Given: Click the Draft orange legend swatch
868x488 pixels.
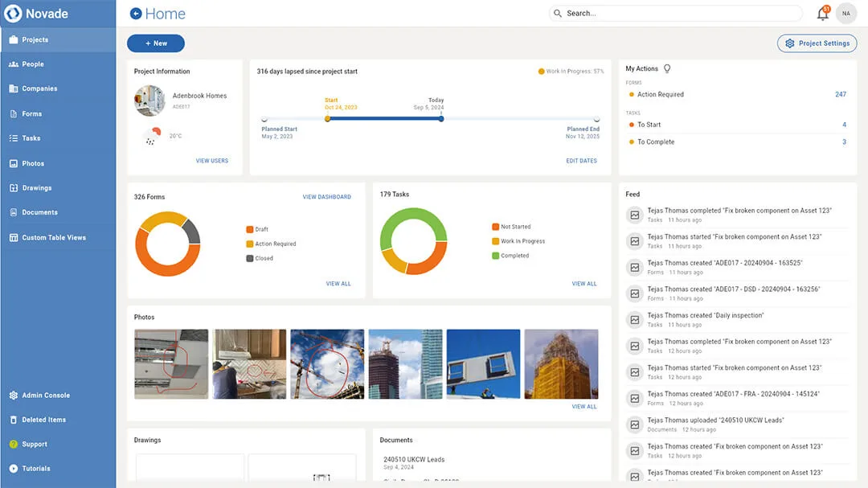Looking at the screenshot, I should click(250, 229).
